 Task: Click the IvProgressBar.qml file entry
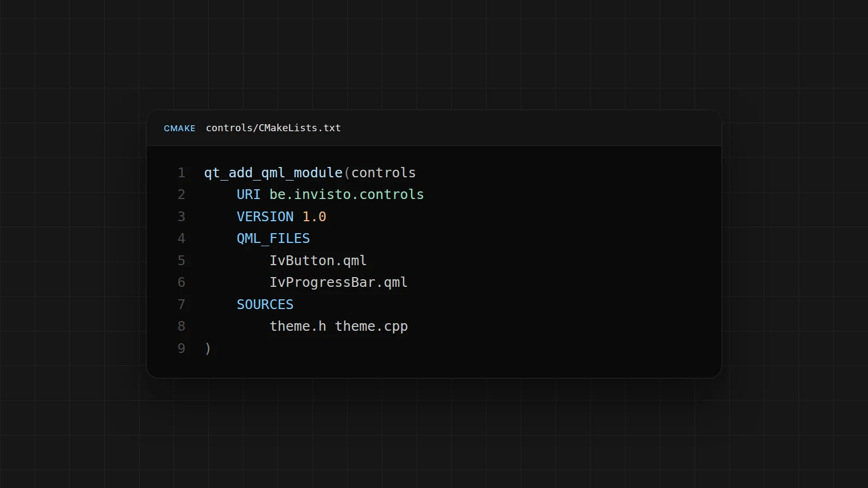click(339, 282)
